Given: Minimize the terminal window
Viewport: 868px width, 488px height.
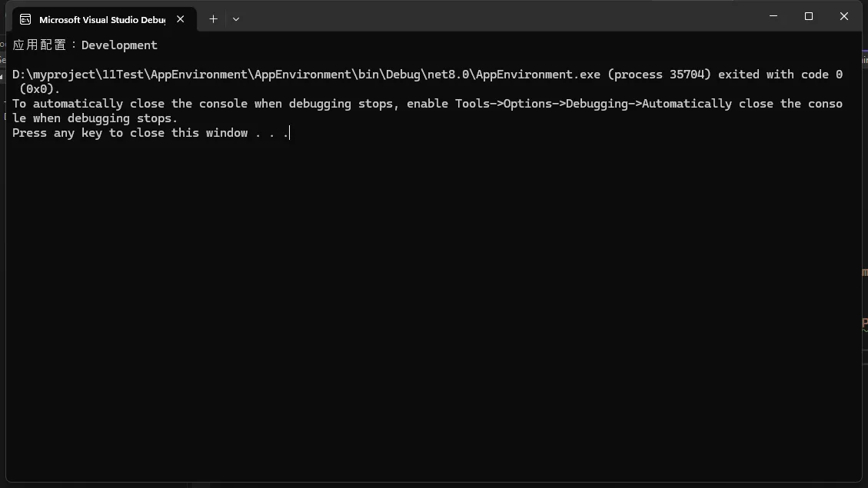Looking at the screenshot, I should click(773, 16).
